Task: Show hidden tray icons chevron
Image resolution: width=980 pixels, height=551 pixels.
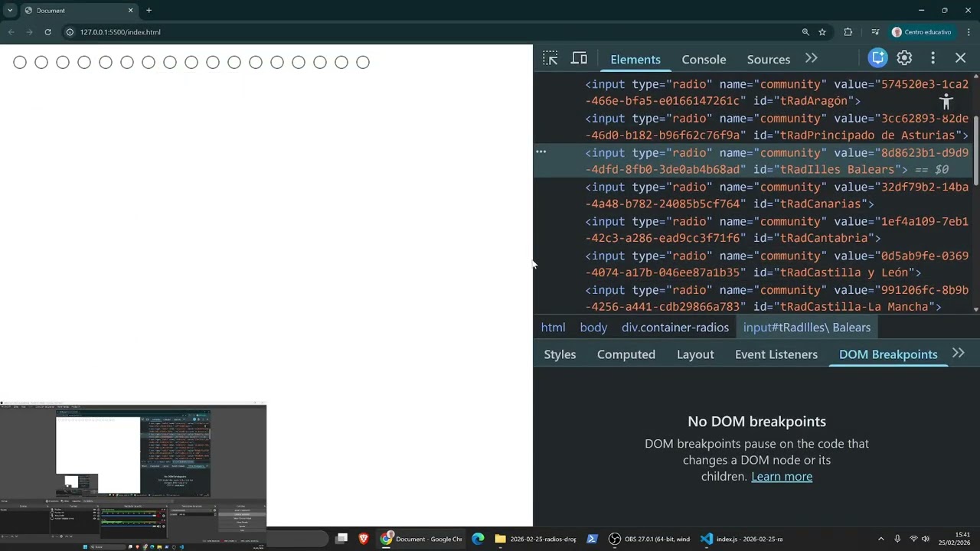Action: tap(880, 539)
